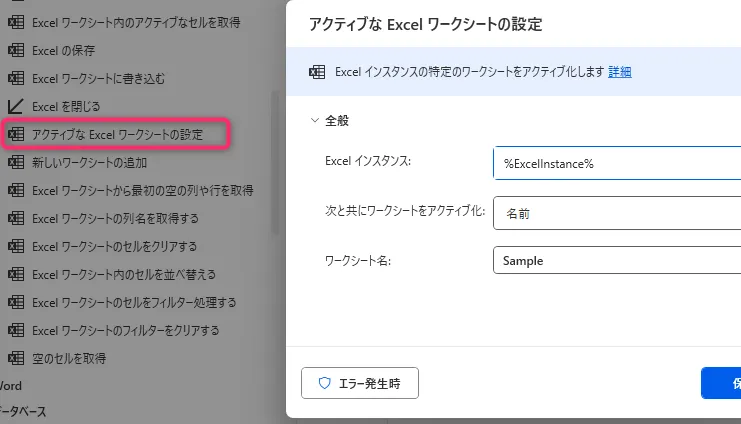Screen dimensions: 741x424
Task: Click the エラー発生時 button
Action: point(359,383)
